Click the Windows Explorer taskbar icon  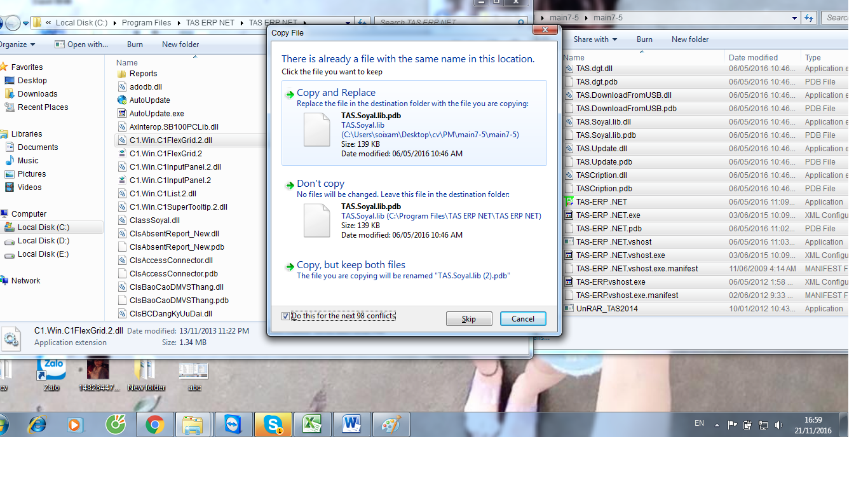point(193,424)
